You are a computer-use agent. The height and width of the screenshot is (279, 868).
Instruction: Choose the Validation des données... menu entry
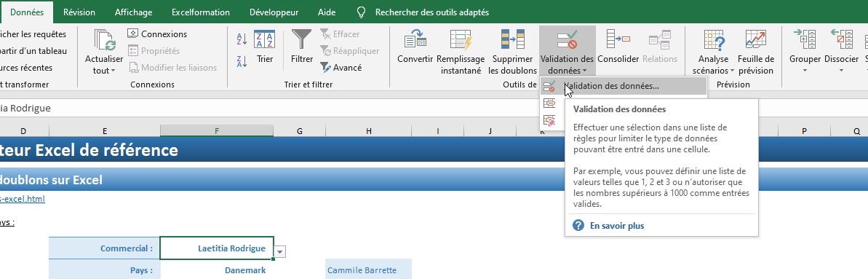click(x=624, y=86)
